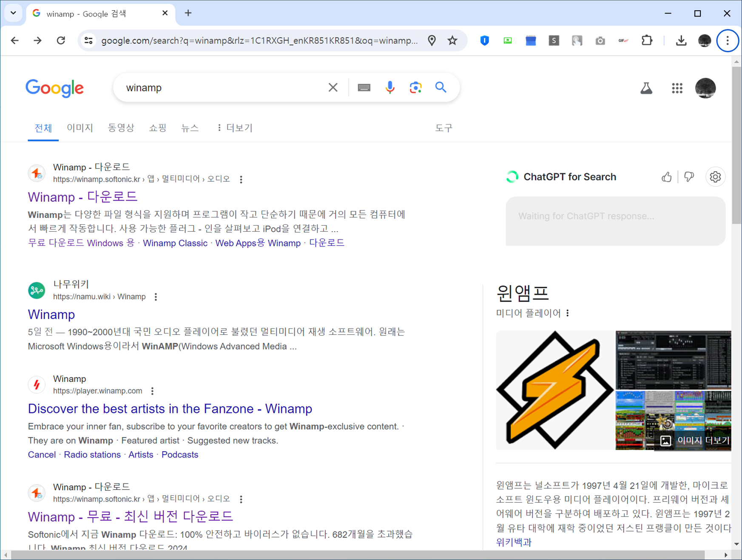This screenshot has height=560, width=742.
Task: Open the Winamp Classic link
Action: [175, 243]
